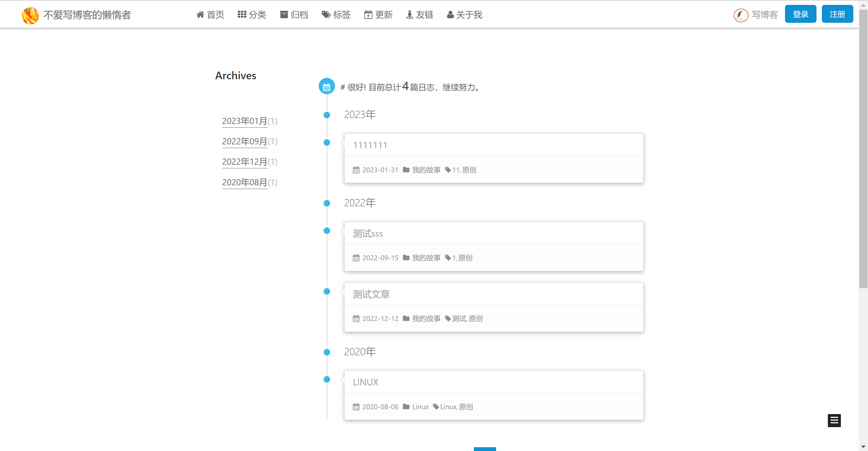Filter archives by 2022年12月
868x451 pixels.
(245, 162)
